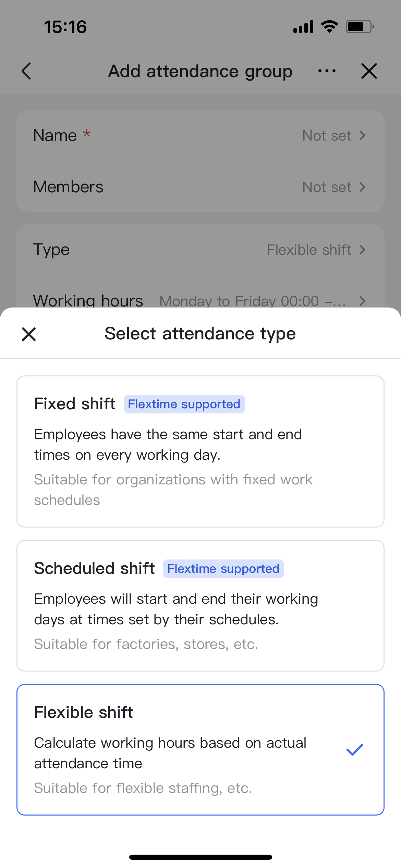The image size is (401, 868).
Task: Open the three-dot more options menu
Action: (327, 71)
